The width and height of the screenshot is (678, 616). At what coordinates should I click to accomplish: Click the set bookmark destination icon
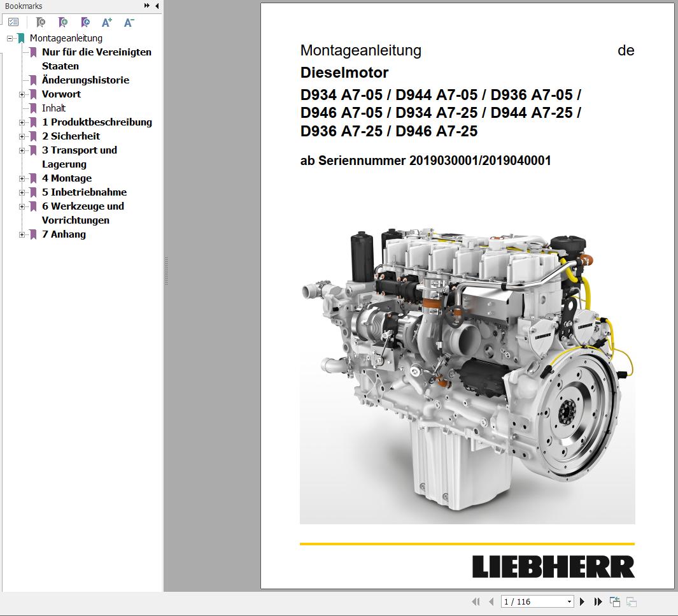[x=85, y=22]
